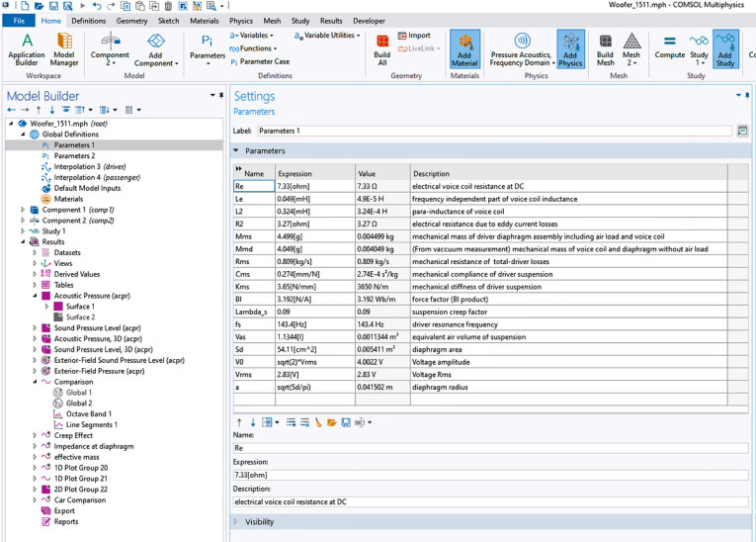Open the Parameters ribbon button
This screenshot has height=542, width=756.
click(208, 49)
